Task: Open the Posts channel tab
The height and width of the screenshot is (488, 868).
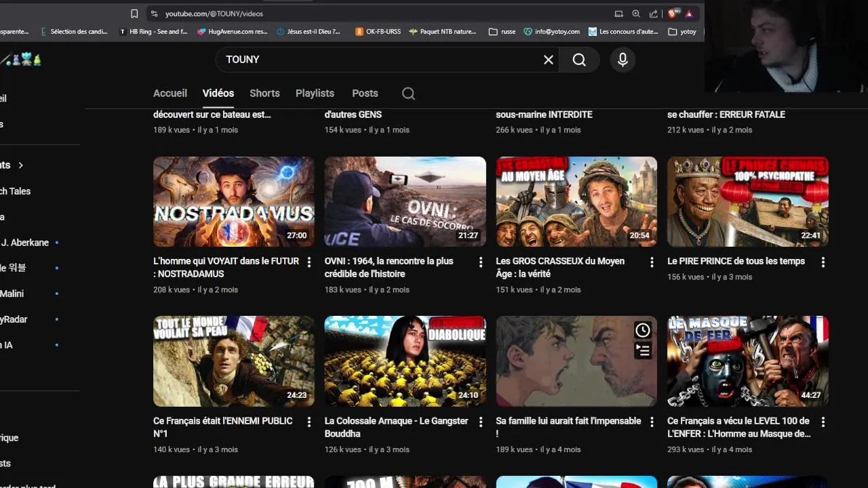Action: click(x=365, y=94)
